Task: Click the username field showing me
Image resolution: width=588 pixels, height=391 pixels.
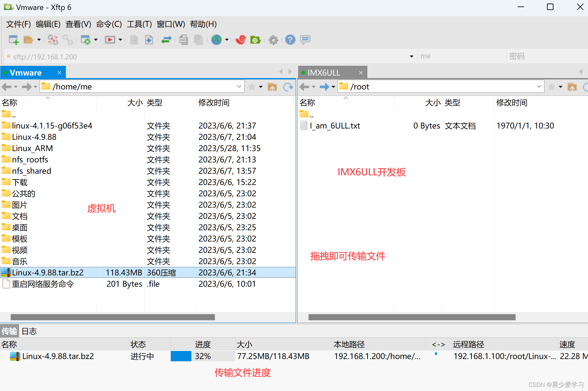Action: click(x=462, y=56)
